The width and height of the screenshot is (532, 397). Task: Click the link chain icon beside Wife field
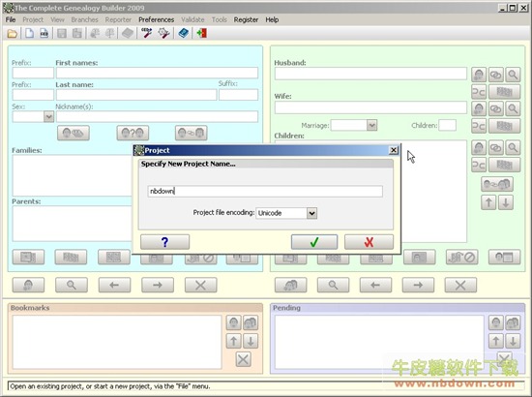click(496, 108)
